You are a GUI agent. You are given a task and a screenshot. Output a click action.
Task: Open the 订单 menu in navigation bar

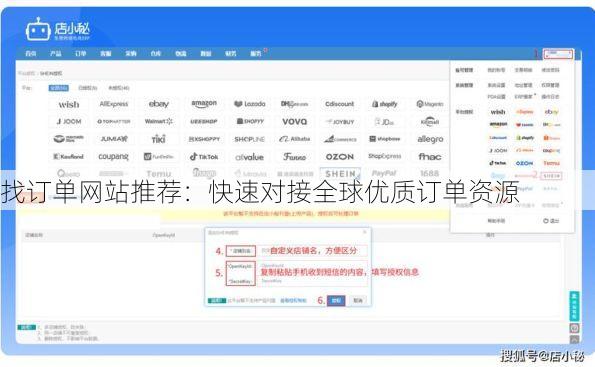pos(81,54)
